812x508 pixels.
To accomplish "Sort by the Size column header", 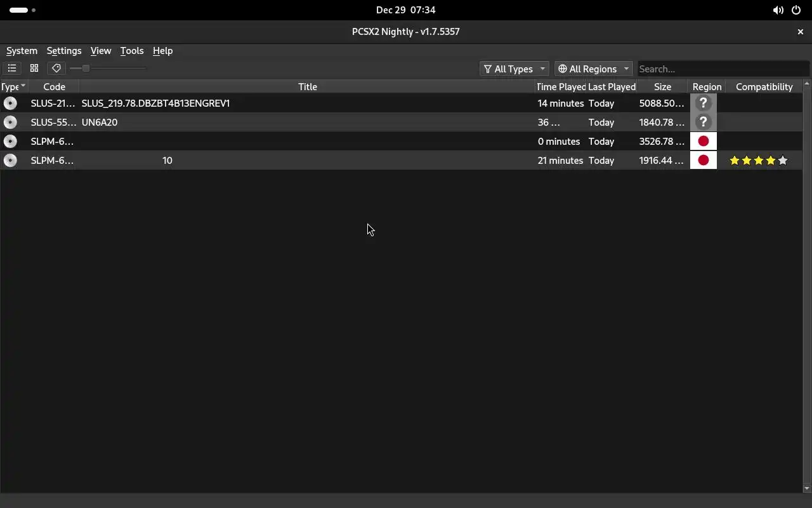I will tap(662, 86).
